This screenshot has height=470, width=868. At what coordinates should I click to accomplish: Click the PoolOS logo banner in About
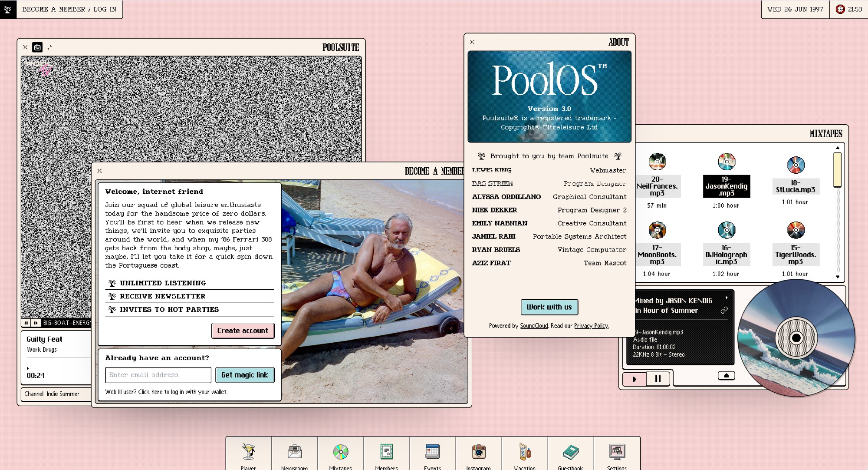tap(549, 96)
